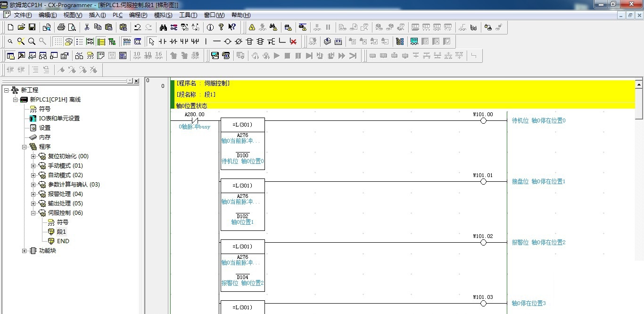Collapse the 程序 programs node
This screenshot has height=314, width=644.
coord(24,147)
